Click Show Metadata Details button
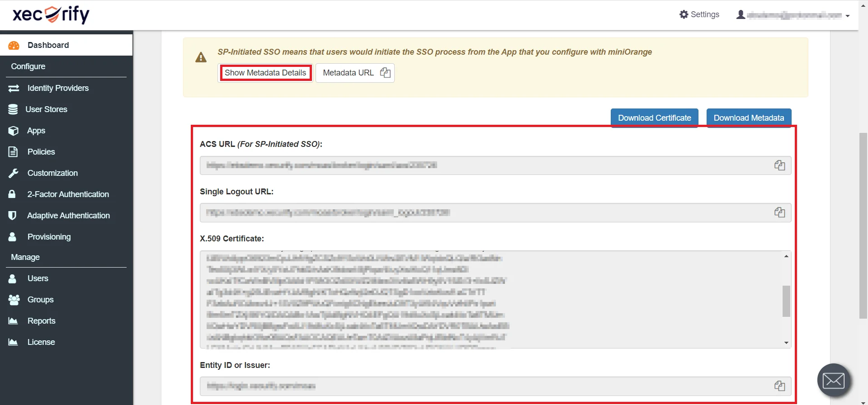 coord(265,73)
